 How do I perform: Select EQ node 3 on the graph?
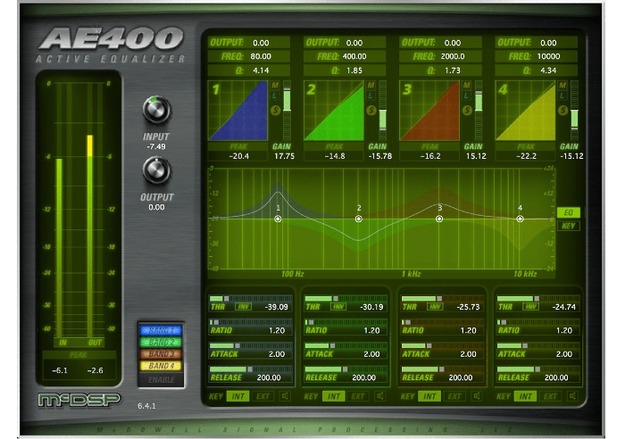(439, 219)
